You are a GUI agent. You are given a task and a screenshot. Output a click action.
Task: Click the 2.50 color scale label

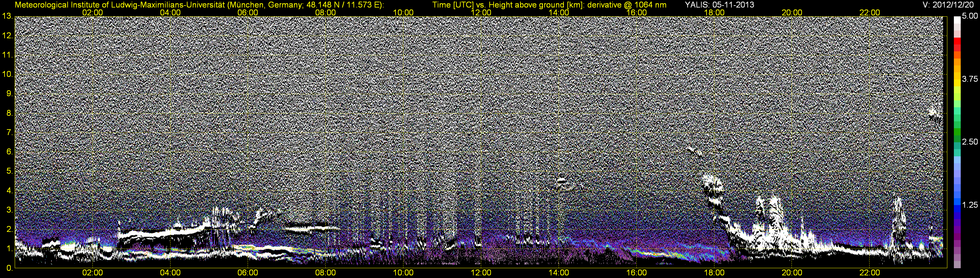pos(969,142)
